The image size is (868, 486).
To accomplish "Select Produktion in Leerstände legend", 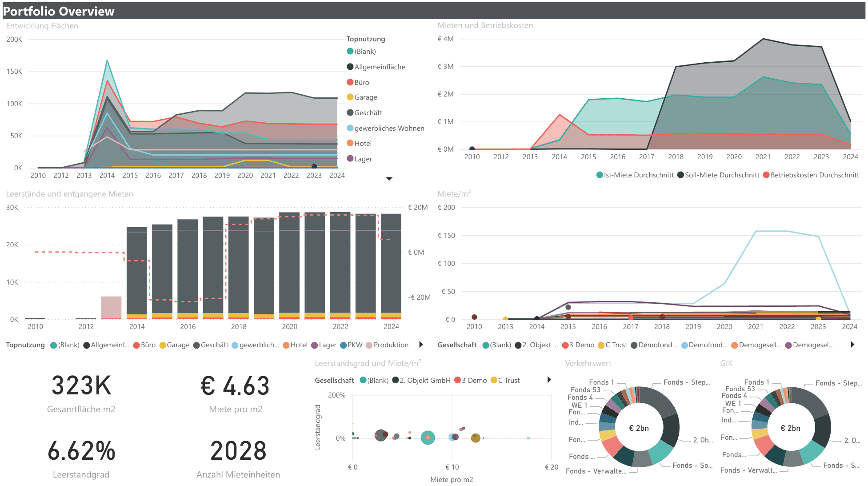I will coord(387,345).
